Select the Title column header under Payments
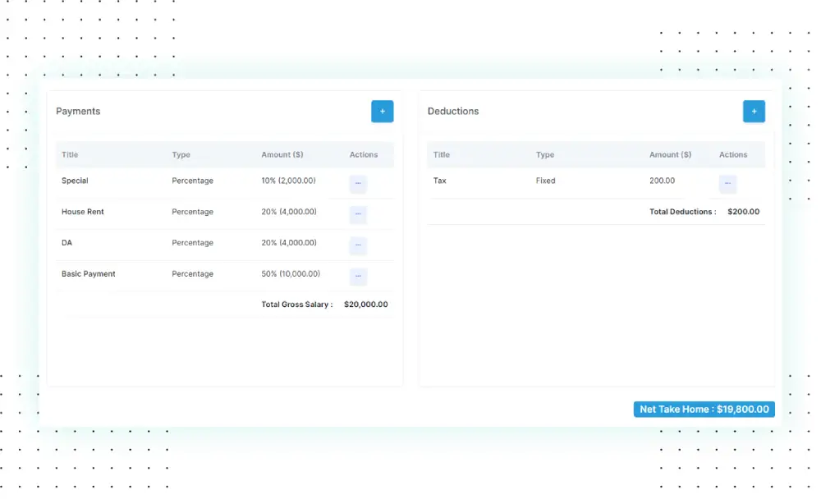 (x=69, y=154)
